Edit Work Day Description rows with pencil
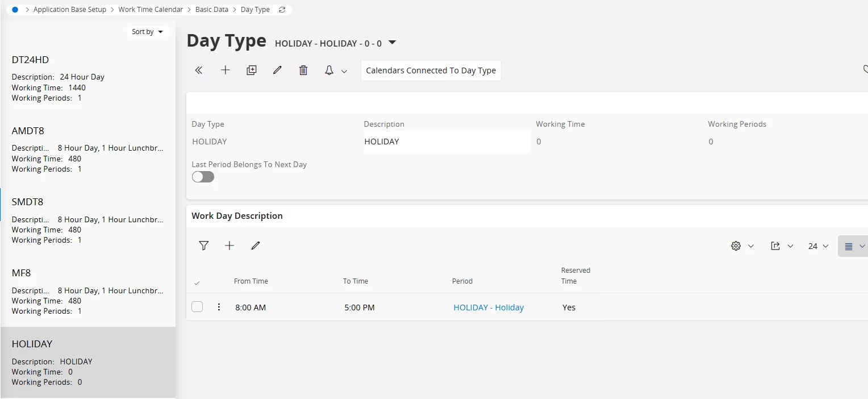Screen dimensions: 868x399 [256, 246]
